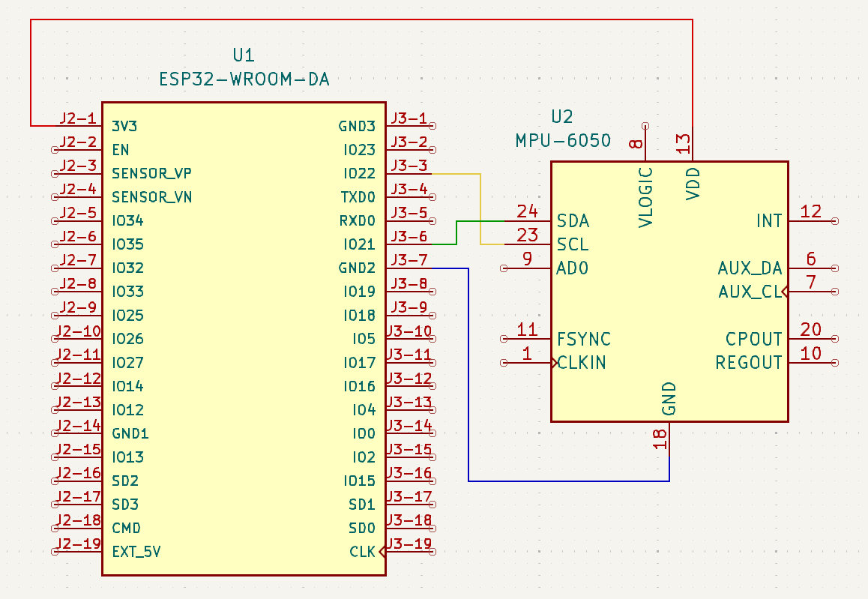The image size is (868, 599).
Task: Select the MPU-6050 component name
Action: [x=563, y=141]
